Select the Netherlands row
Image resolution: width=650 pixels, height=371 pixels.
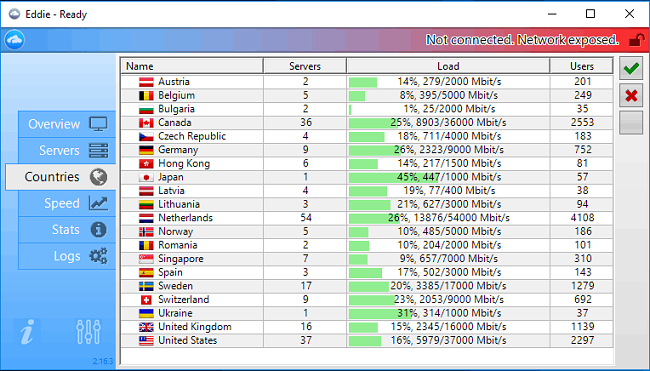pyautogui.click(x=367, y=218)
